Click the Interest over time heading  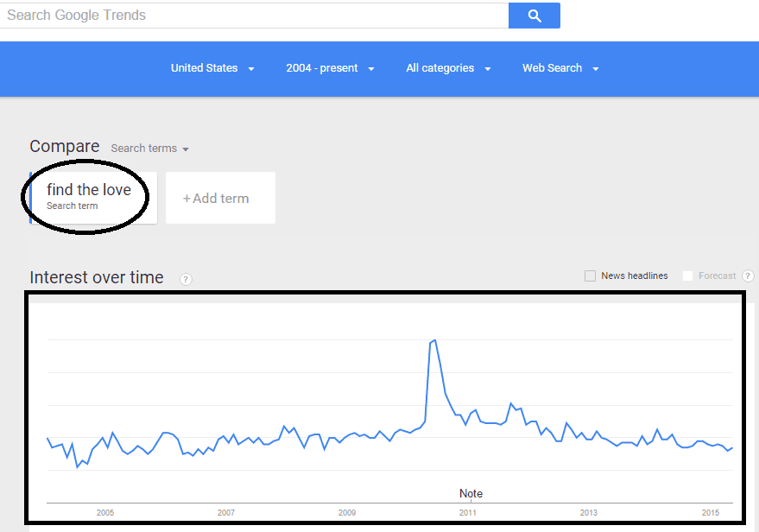[96, 277]
